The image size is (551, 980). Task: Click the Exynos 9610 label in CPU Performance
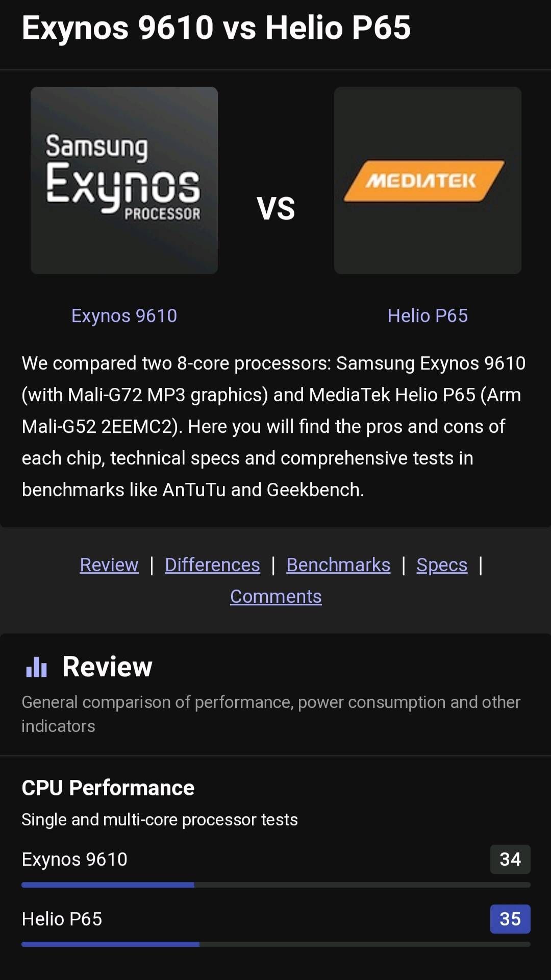(74, 859)
